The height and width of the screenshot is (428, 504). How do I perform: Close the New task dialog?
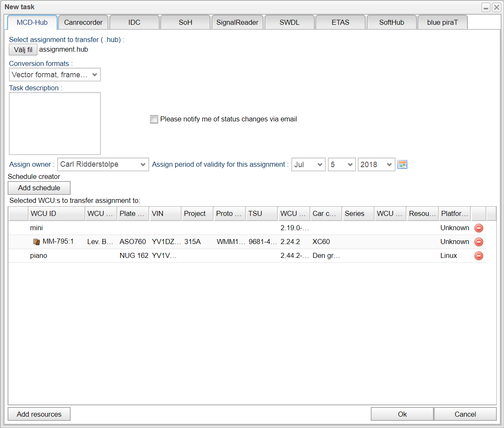[496, 8]
